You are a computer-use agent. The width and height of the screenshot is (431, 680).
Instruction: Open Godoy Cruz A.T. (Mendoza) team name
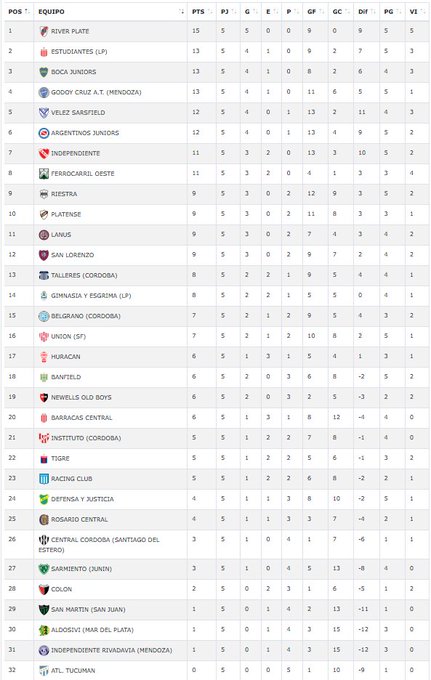tap(96, 92)
